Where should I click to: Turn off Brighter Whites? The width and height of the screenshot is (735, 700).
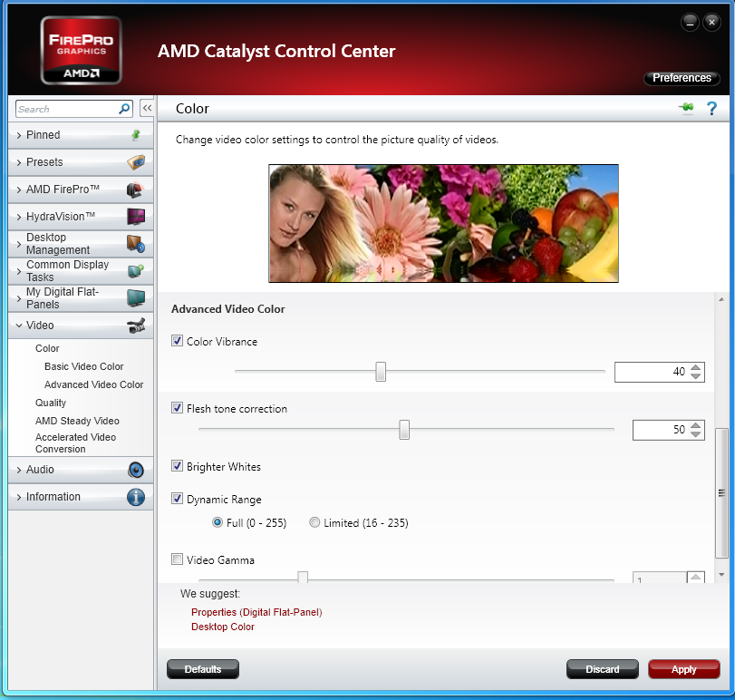point(178,466)
